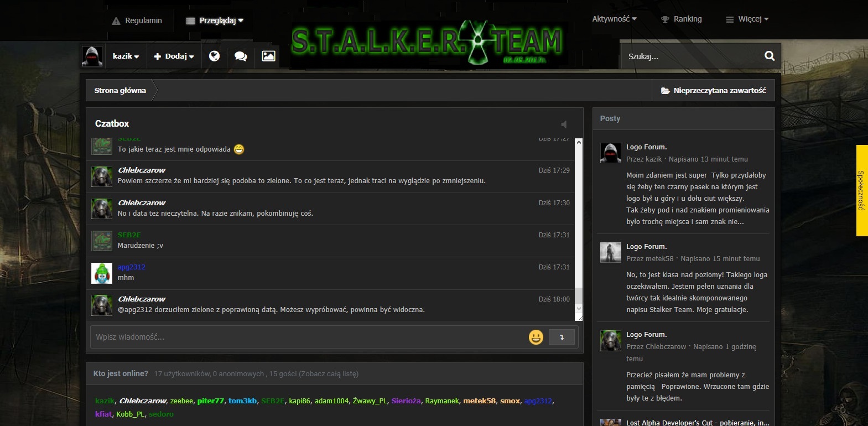This screenshot has height=426, width=868.
Task: Go to Strona główna breadcrumb
Action: [x=120, y=90]
